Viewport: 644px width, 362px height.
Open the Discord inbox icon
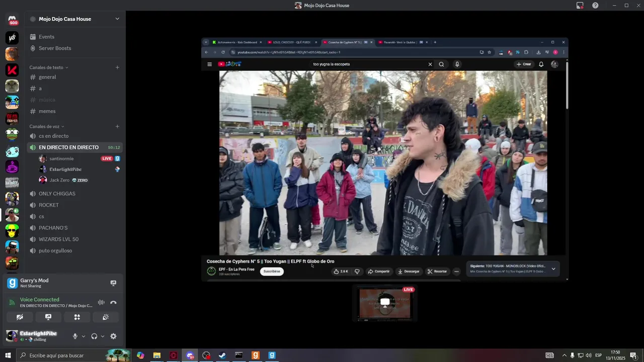580,6
